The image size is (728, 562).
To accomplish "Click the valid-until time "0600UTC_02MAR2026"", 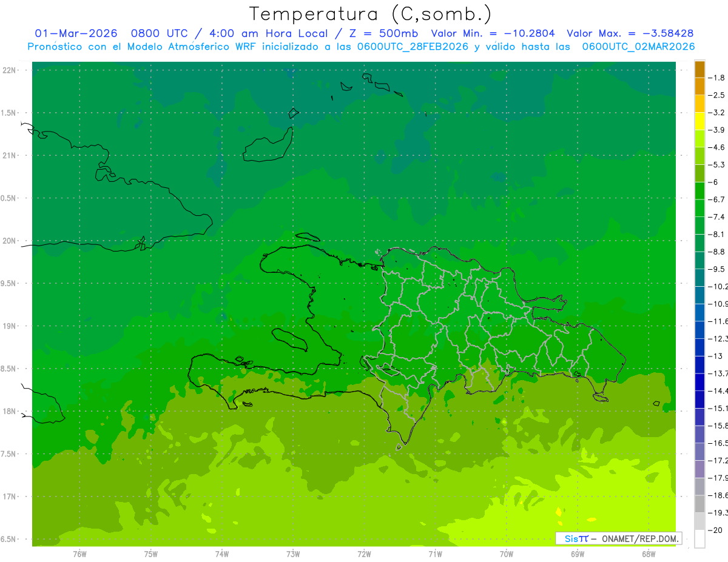I will [638, 47].
